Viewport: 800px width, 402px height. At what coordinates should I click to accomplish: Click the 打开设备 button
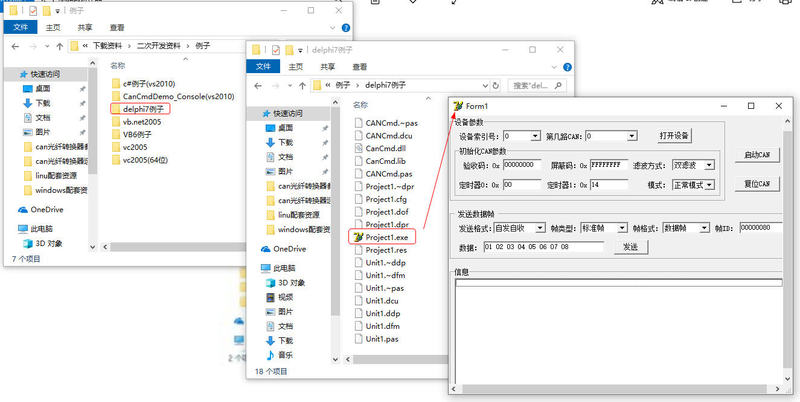[674, 136]
